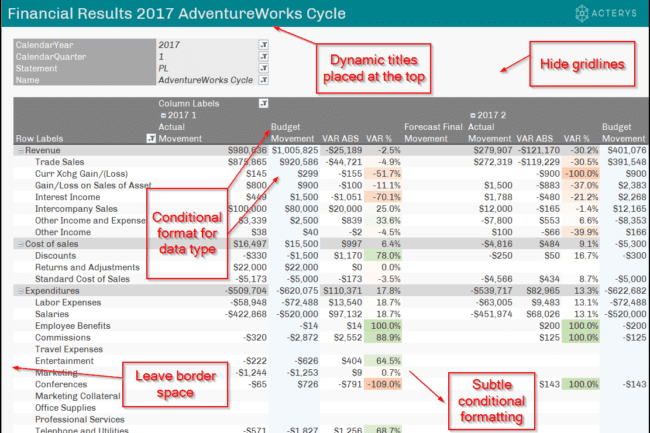The height and width of the screenshot is (433, 650).
Task: Select the -$622,682 budget cell
Action: point(625,291)
